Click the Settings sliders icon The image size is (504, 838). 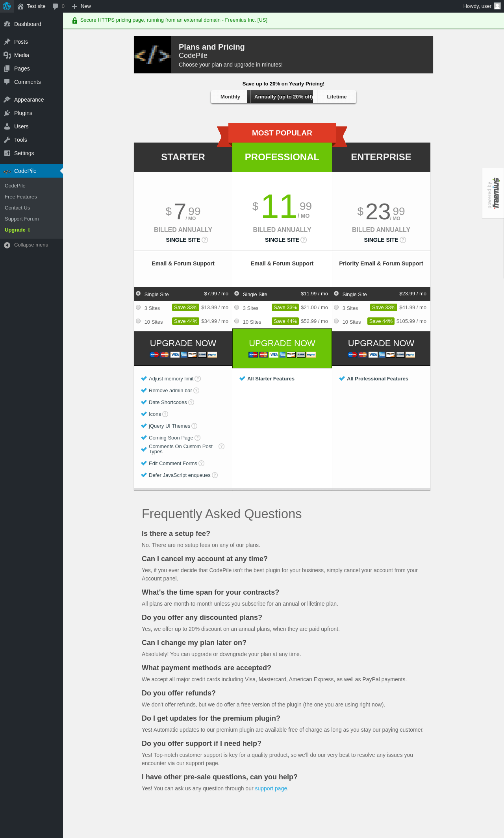(7, 153)
